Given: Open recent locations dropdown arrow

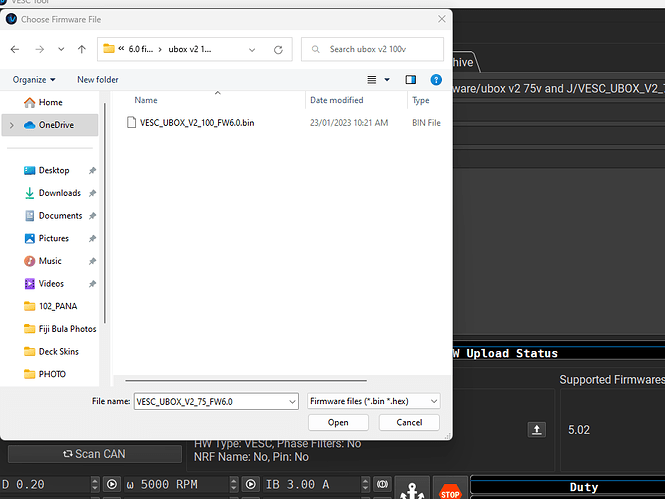Looking at the screenshot, I should click(61, 49).
